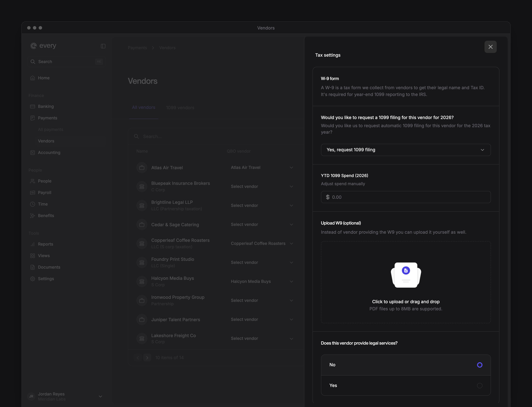Select No for legal services

406,365
